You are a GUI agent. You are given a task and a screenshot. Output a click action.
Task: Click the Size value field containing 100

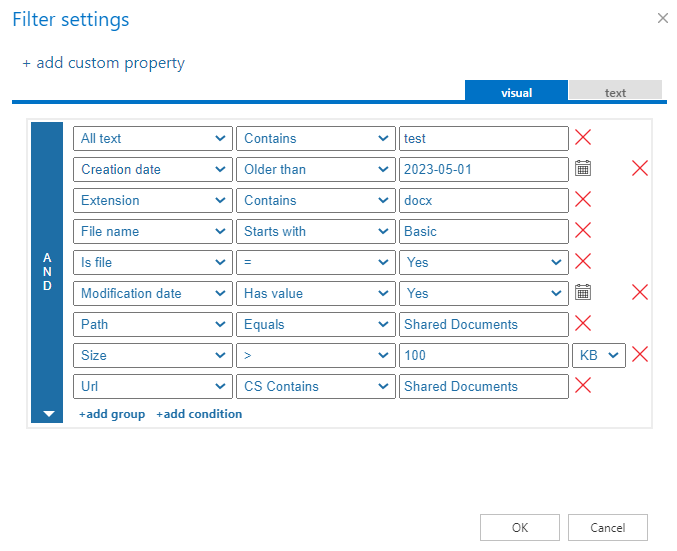pyautogui.click(x=483, y=355)
